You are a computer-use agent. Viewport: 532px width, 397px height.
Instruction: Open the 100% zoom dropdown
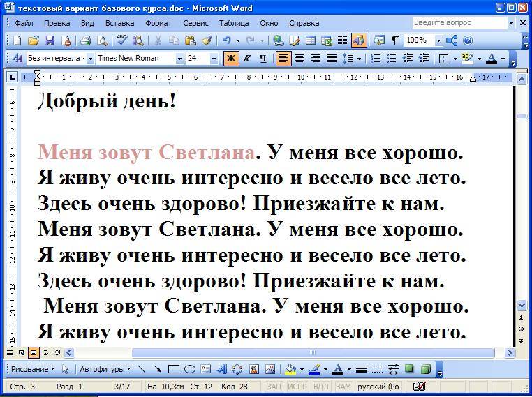438,40
